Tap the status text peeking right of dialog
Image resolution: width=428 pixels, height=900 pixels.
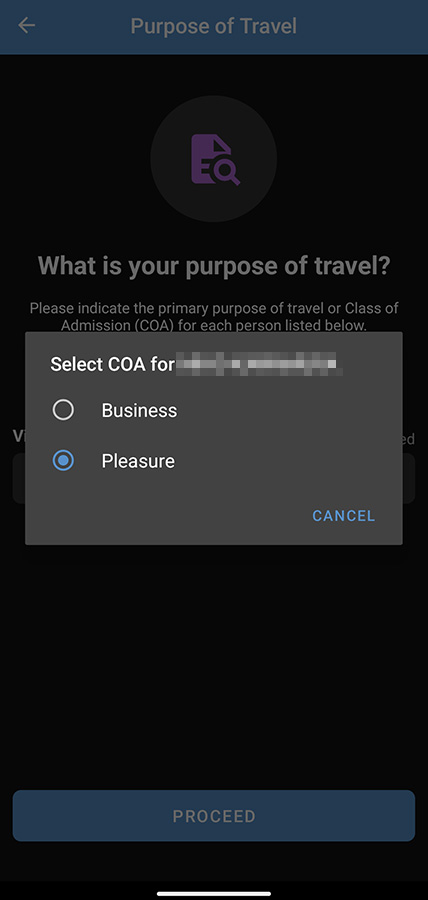408,439
